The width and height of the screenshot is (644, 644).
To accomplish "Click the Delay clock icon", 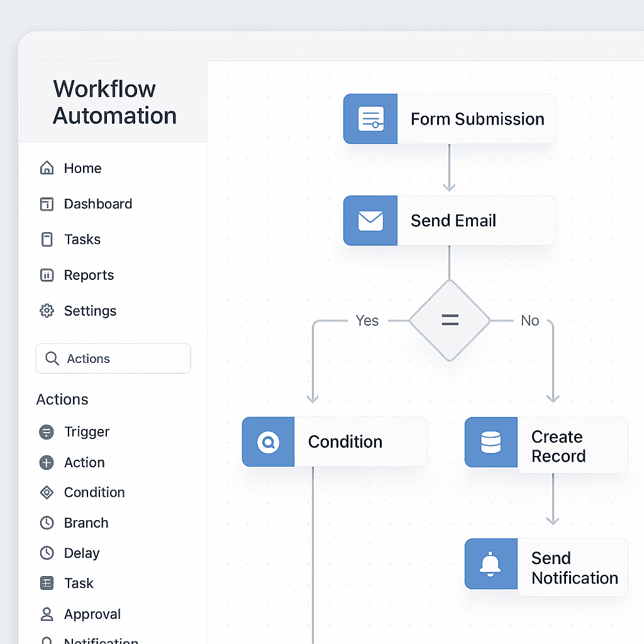I will [46, 553].
